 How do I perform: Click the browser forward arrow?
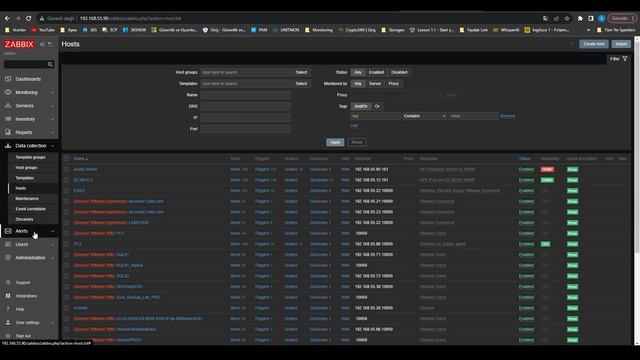pyautogui.click(x=18, y=18)
